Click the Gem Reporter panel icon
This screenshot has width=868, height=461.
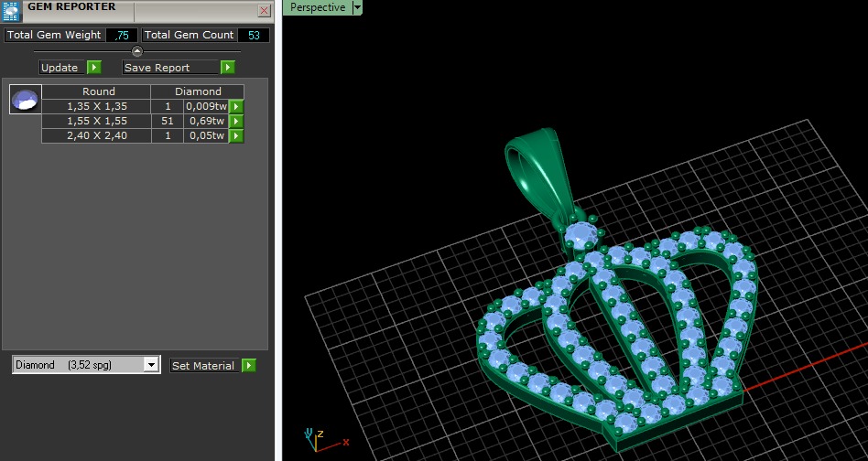[10, 10]
